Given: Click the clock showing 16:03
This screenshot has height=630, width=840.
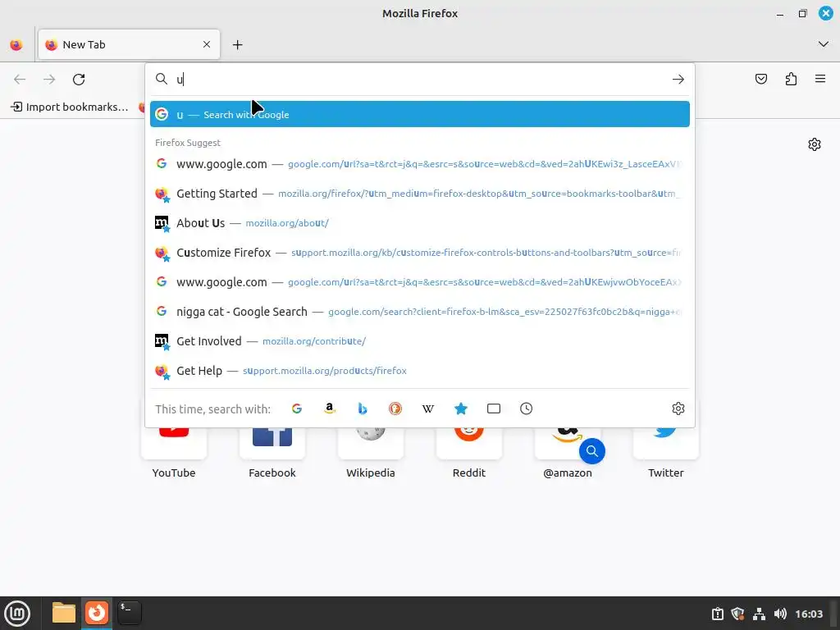Looking at the screenshot, I should (808, 614).
